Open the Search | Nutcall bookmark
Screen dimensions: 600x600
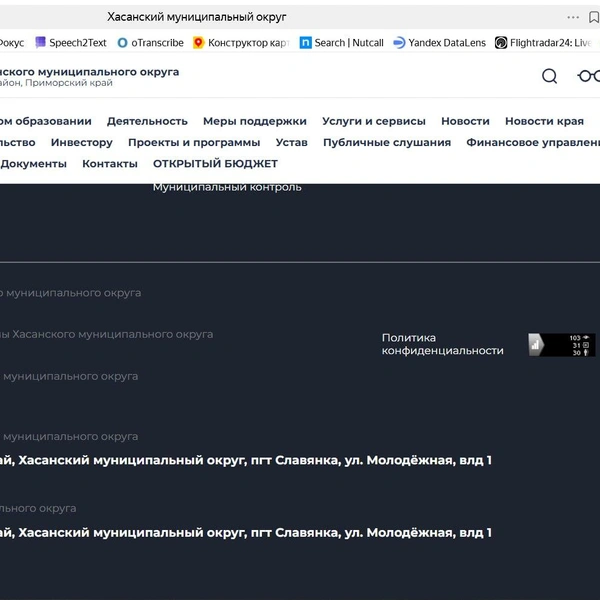342,42
